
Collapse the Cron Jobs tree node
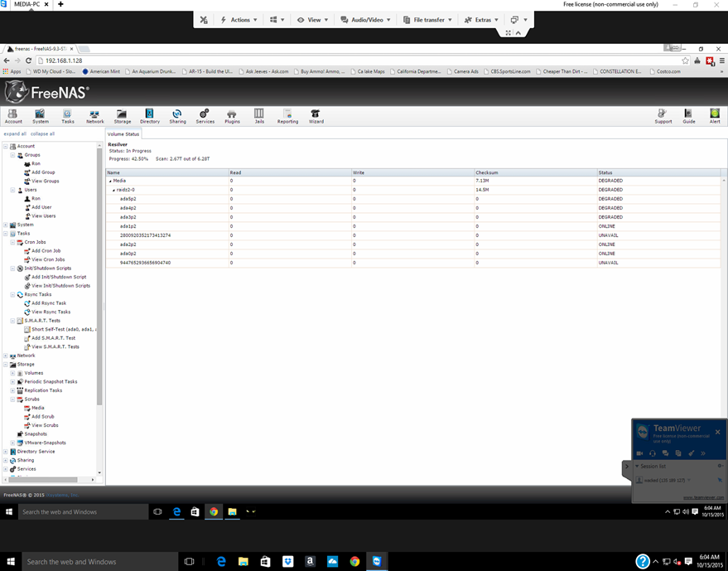[12, 242]
